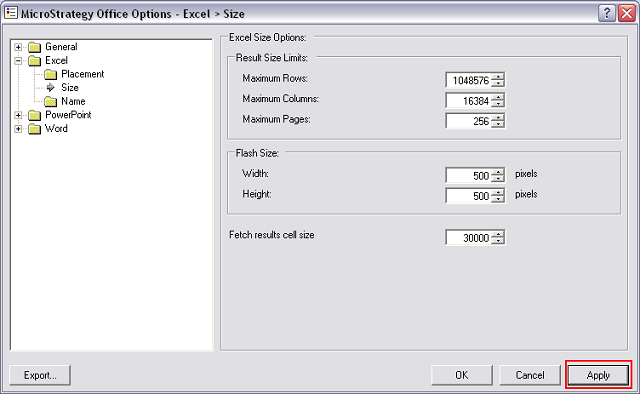This screenshot has width=640, height=394.
Task: Decrease Flash Width with down arrow
Action: (498, 179)
